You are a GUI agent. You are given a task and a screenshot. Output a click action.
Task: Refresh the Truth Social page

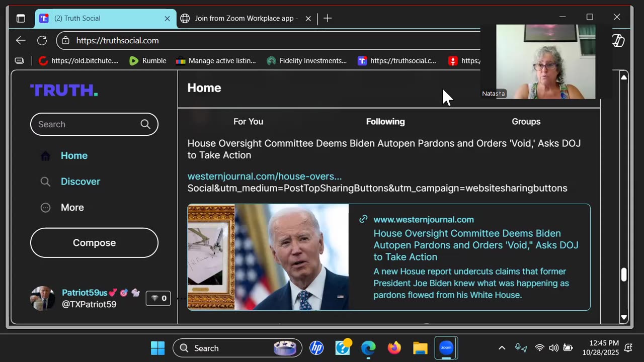pyautogui.click(x=42, y=41)
